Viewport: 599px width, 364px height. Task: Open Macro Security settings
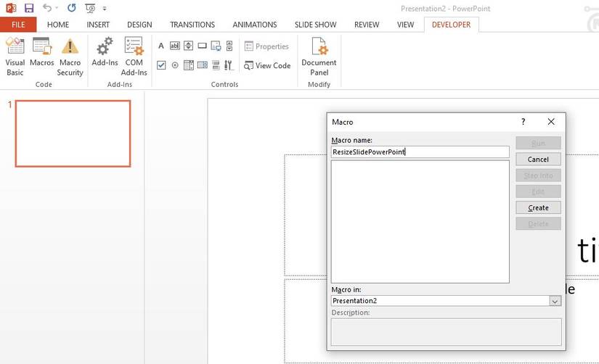(x=70, y=57)
